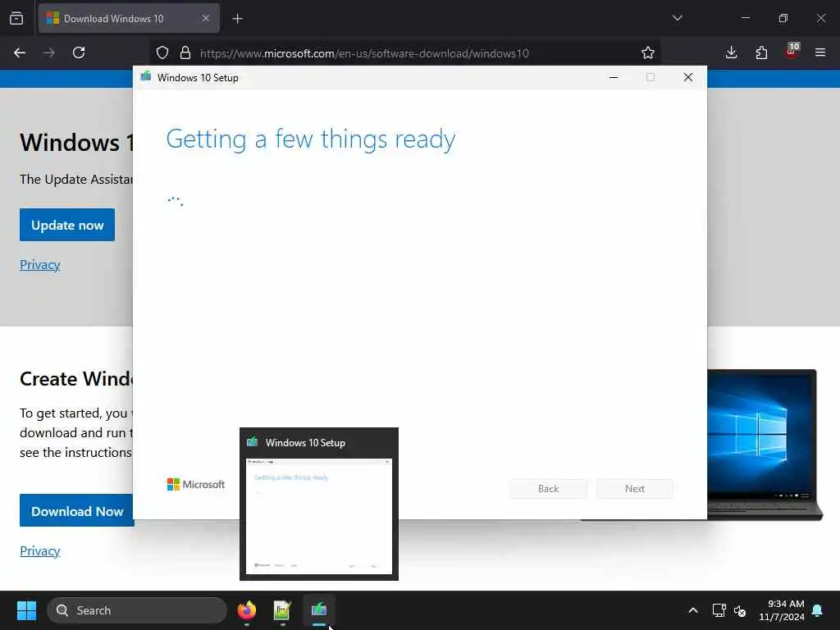The height and width of the screenshot is (630, 840).
Task: Minimize the Windows 10 Setup window
Action: (614, 77)
